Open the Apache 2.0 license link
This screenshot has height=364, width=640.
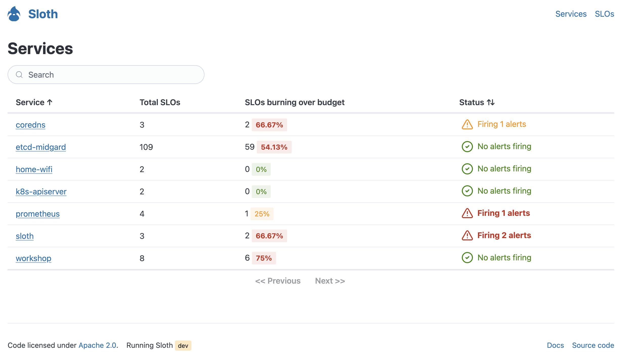pos(97,345)
